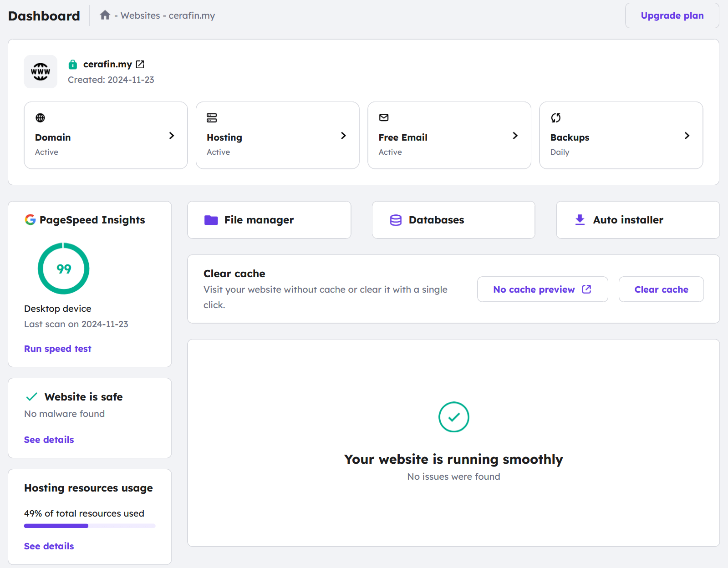728x568 pixels.
Task: Click the Domain globe icon
Action: pyautogui.click(x=41, y=118)
